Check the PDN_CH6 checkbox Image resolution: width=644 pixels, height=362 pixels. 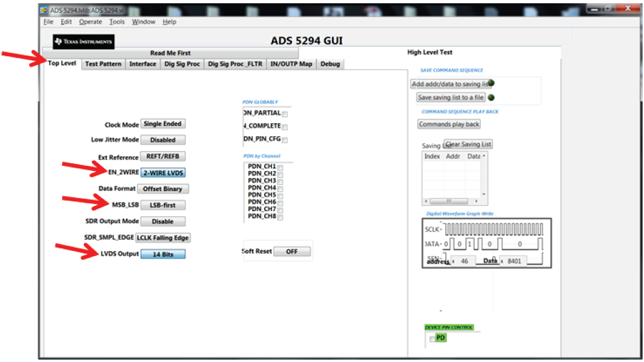280,203
